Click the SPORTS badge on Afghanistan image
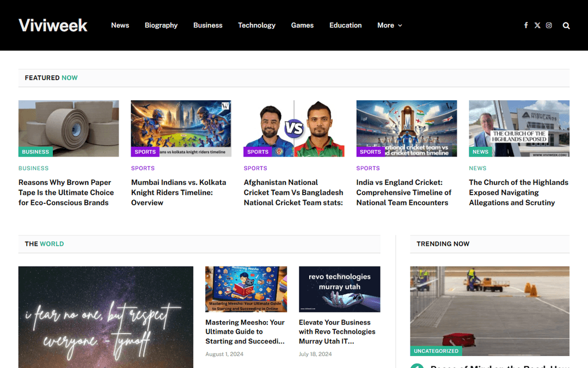This screenshot has height=368, width=588. [258, 152]
